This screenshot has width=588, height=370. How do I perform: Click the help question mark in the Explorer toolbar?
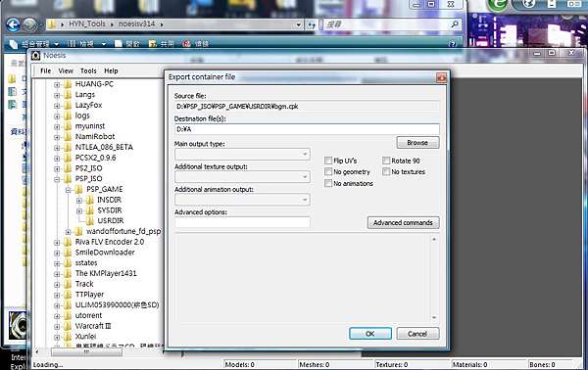pyautogui.click(x=452, y=44)
